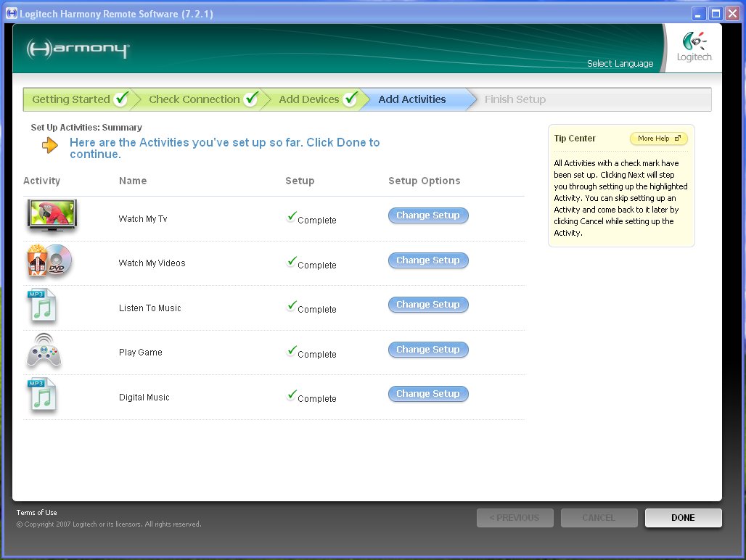Maximize the Harmony Remote Software window
Screen dimensions: 746x560
pyautogui.click(x=715, y=13)
